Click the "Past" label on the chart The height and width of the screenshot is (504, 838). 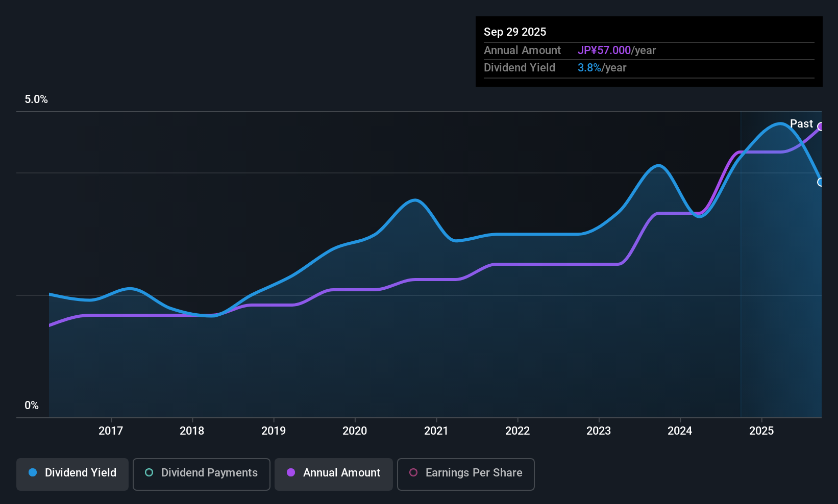(x=801, y=123)
